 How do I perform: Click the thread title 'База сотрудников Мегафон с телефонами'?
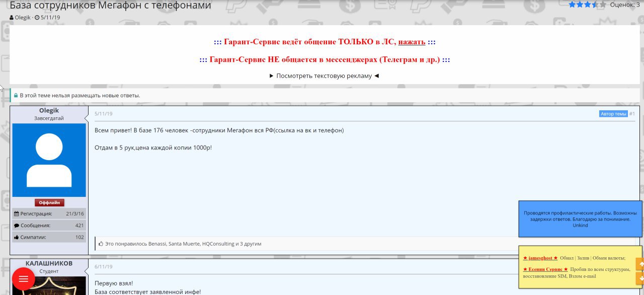[110, 6]
